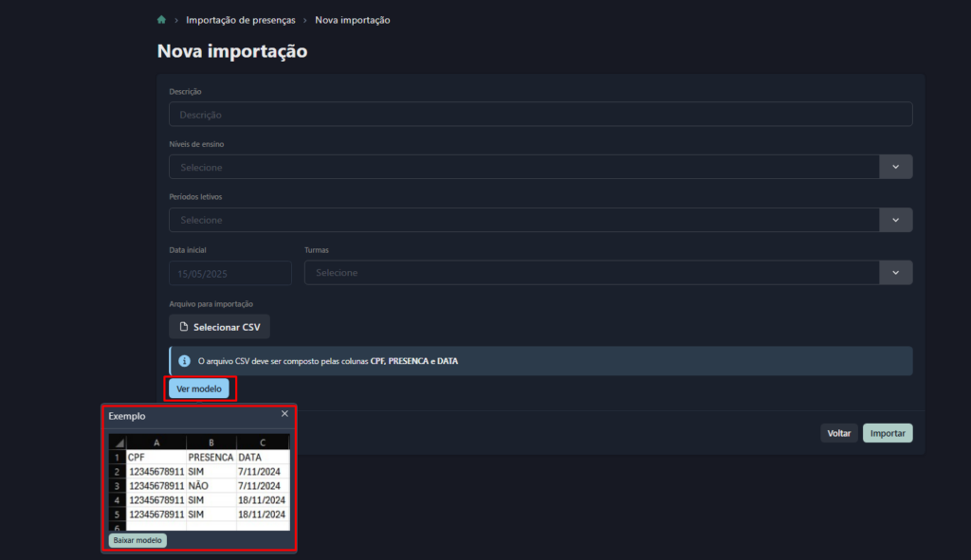Click the home icon in the breadcrumb
The width and height of the screenshot is (971, 560).
tap(162, 20)
